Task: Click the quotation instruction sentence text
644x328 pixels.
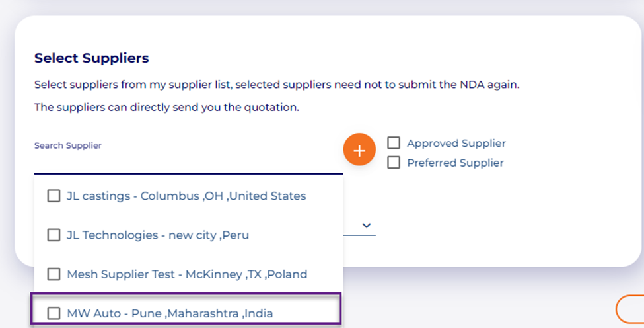Action: pos(166,107)
